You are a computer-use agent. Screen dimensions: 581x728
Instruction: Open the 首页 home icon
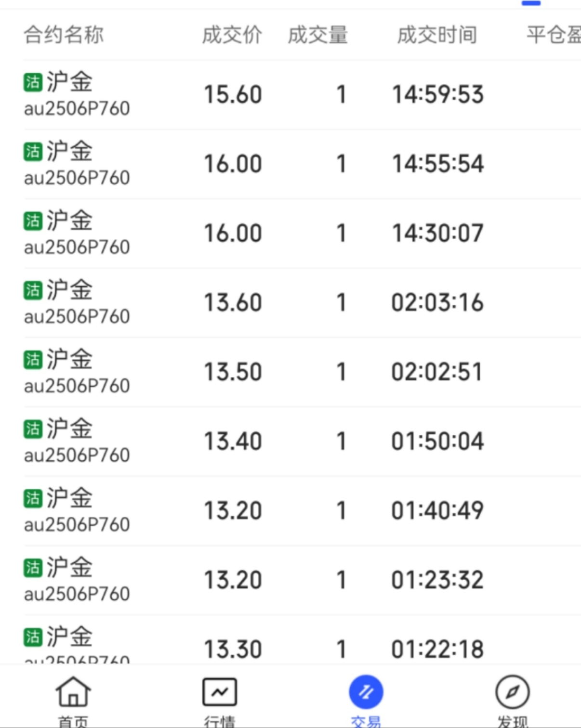click(73, 691)
